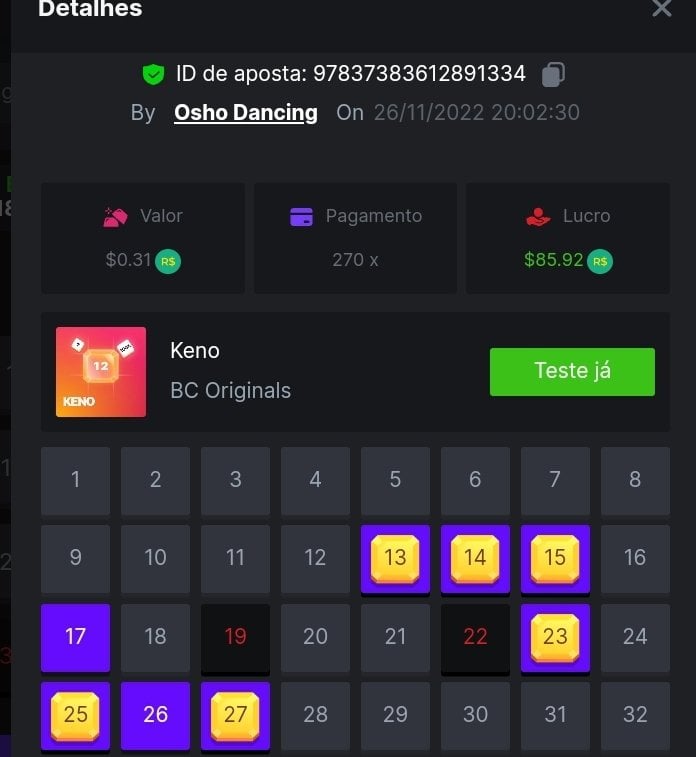Click the red Lucro hand icon
The height and width of the screenshot is (757, 696).
click(538, 217)
